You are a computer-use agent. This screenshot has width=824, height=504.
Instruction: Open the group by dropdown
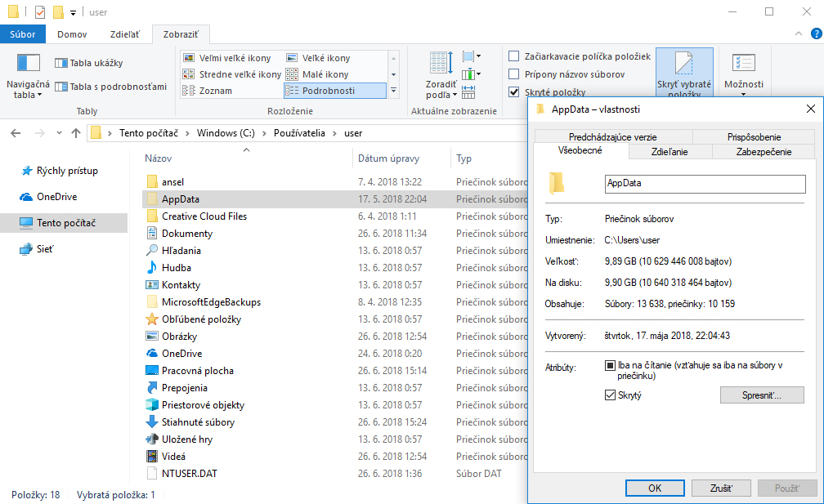472,56
